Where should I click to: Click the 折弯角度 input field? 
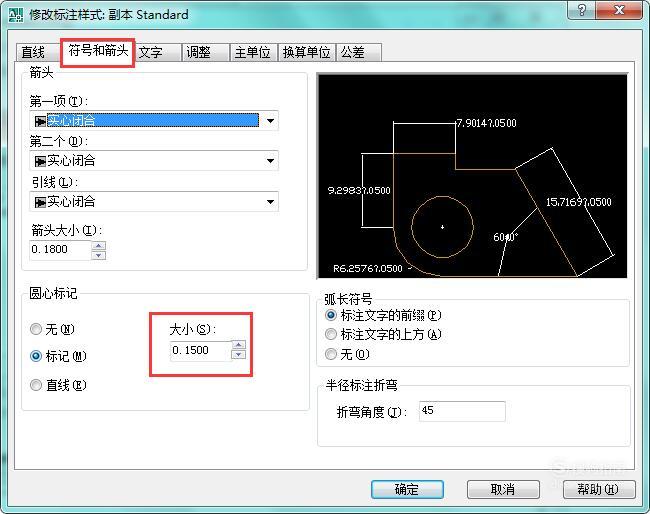[462, 411]
